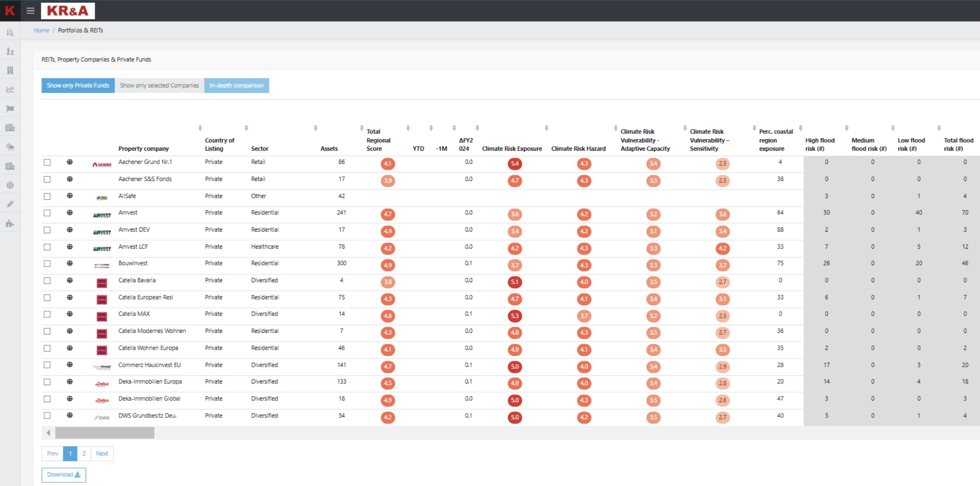This screenshot has height=486, width=980.
Task: Select the Aachener S&S Fonds checkbox
Action: click(x=47, y=179)
